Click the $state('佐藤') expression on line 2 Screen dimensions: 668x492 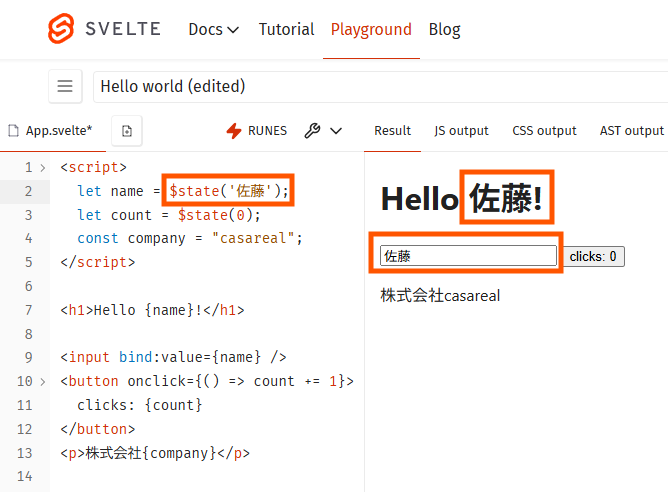coord(228,190)
